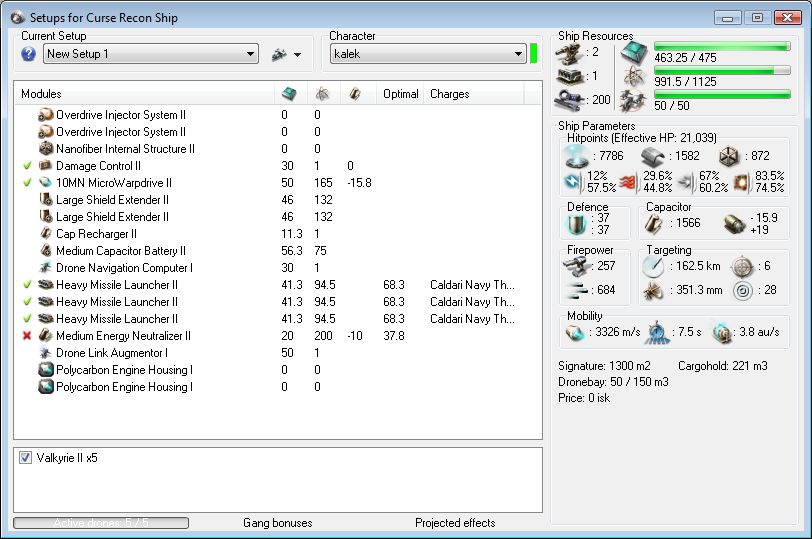Click the shield hitpoints icon
The image size is (812, 539).
pyautogui.click(x=577, y=155)
